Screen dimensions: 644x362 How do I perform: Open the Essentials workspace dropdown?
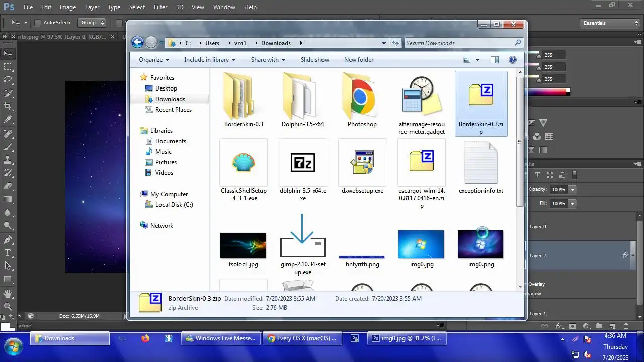tap(609, 23)
